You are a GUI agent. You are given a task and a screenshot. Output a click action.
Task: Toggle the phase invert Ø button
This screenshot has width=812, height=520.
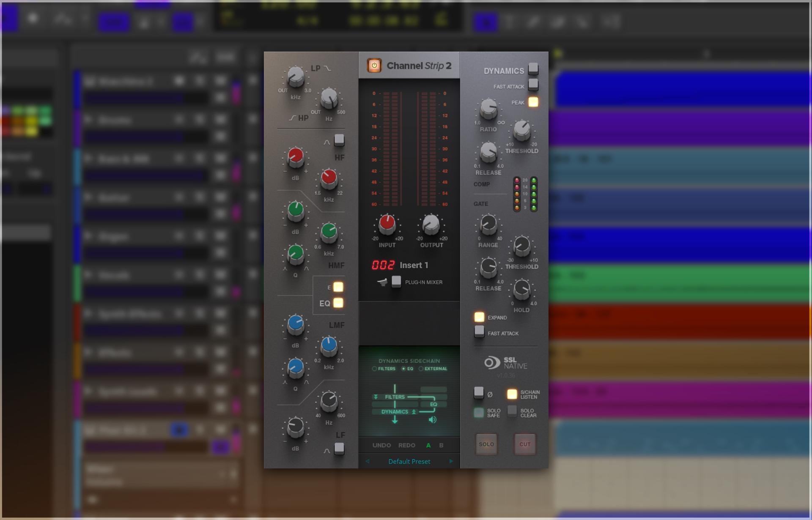(479, 393)
